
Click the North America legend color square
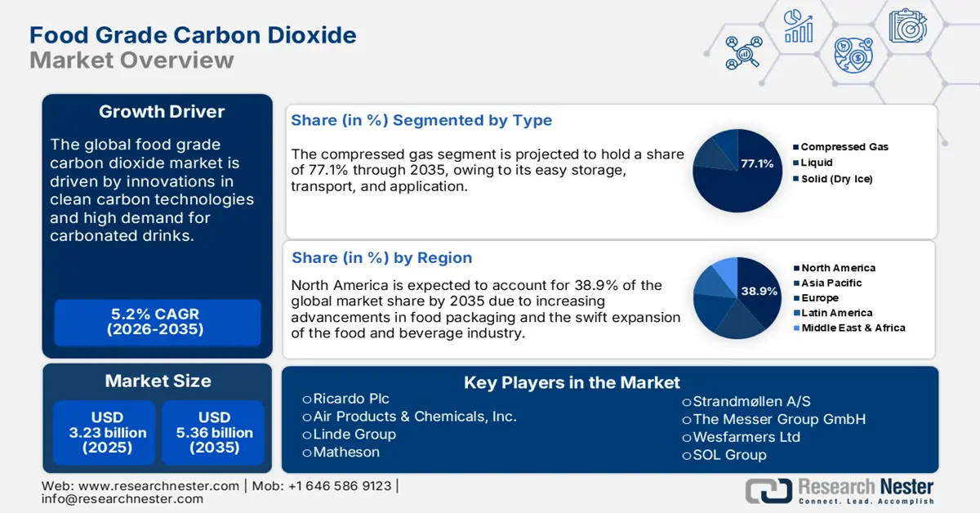point(796,268)
